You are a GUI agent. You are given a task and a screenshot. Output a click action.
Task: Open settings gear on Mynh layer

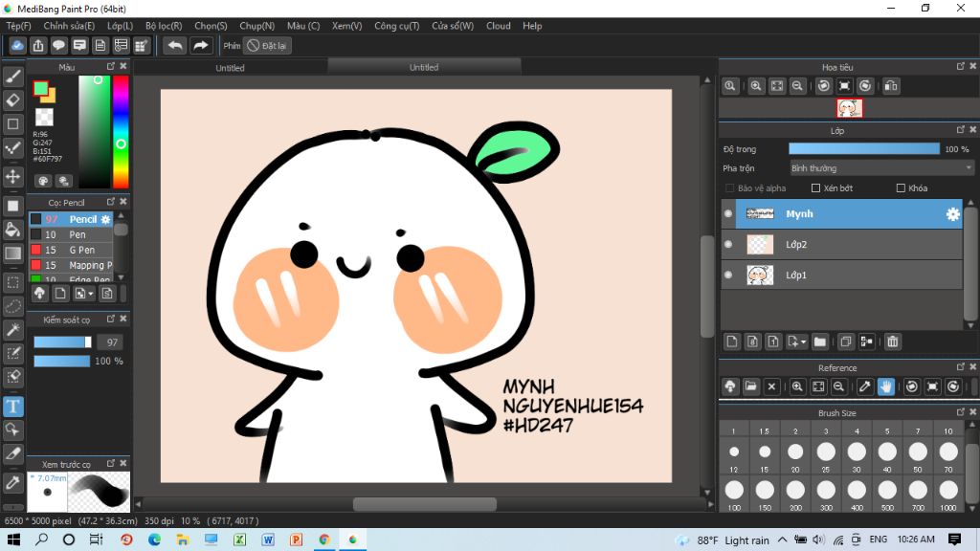pos(952,214)
